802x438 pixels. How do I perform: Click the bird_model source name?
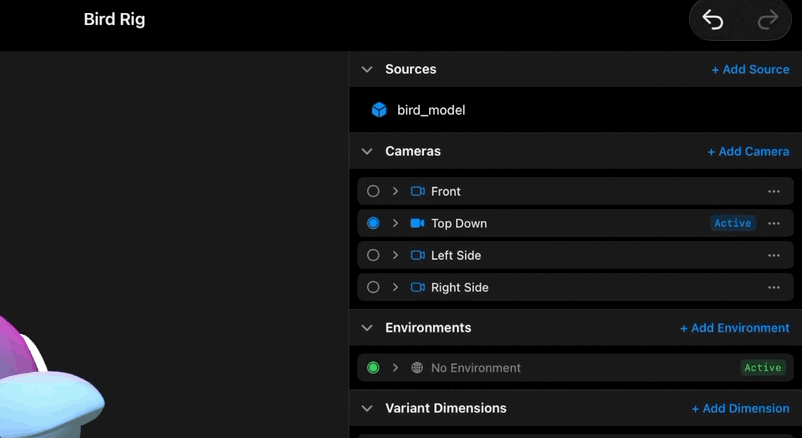pyautogui.click(x=431, y=110)
